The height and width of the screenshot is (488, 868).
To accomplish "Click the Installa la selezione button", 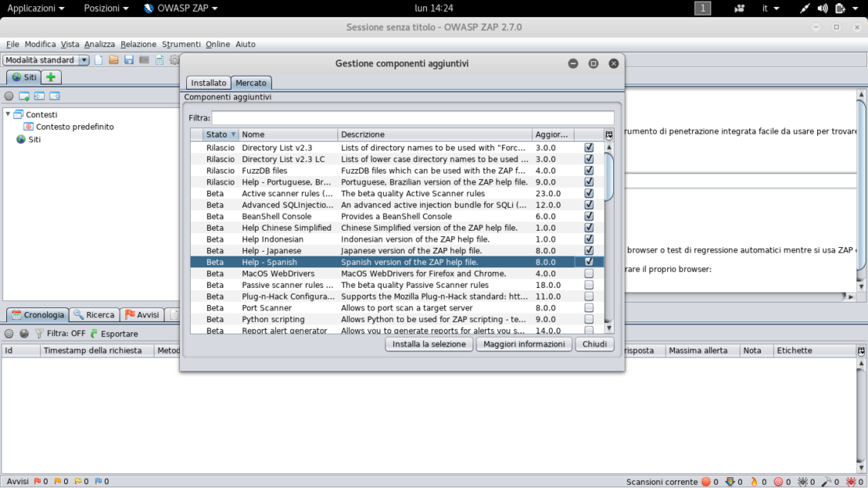I will (429, 344).
